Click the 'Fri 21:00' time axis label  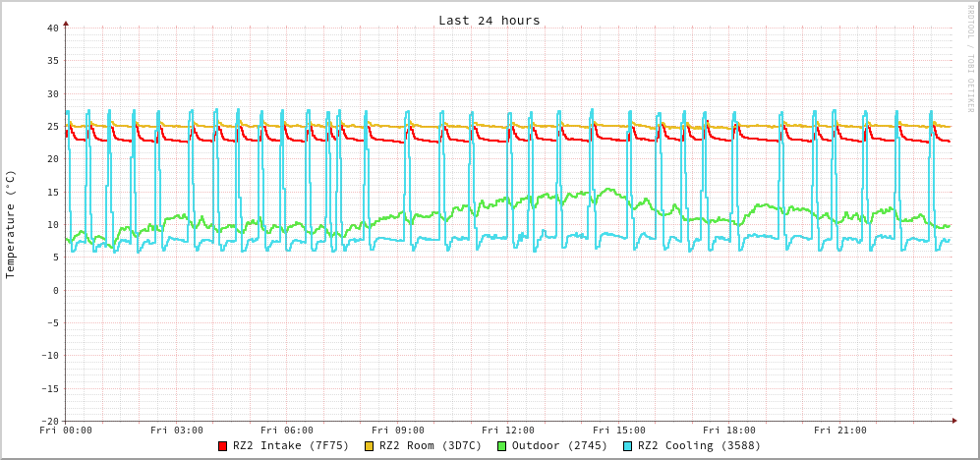click(840, 430)
